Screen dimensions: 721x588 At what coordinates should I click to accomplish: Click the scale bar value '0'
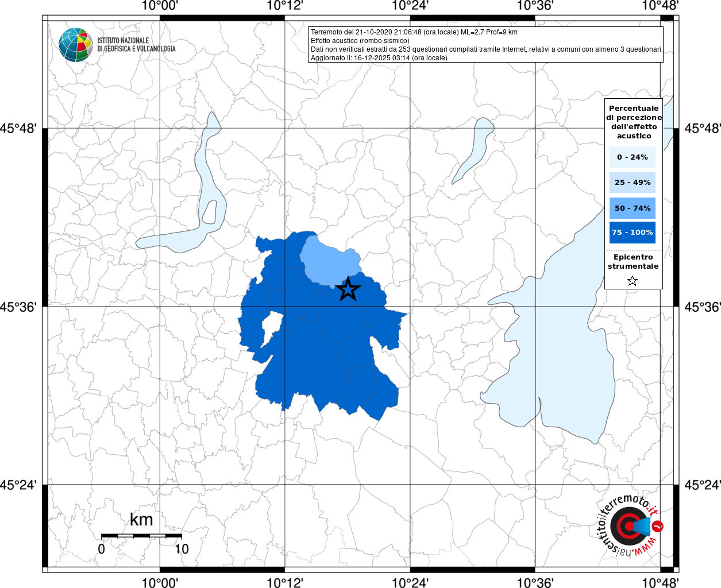(101, 548)
